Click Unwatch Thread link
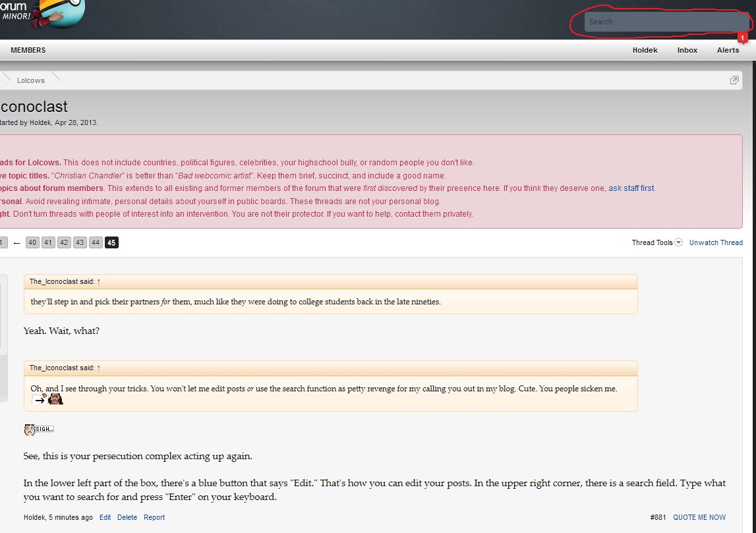756x533 pixels. pyautogui.click(x=716, y=242)
